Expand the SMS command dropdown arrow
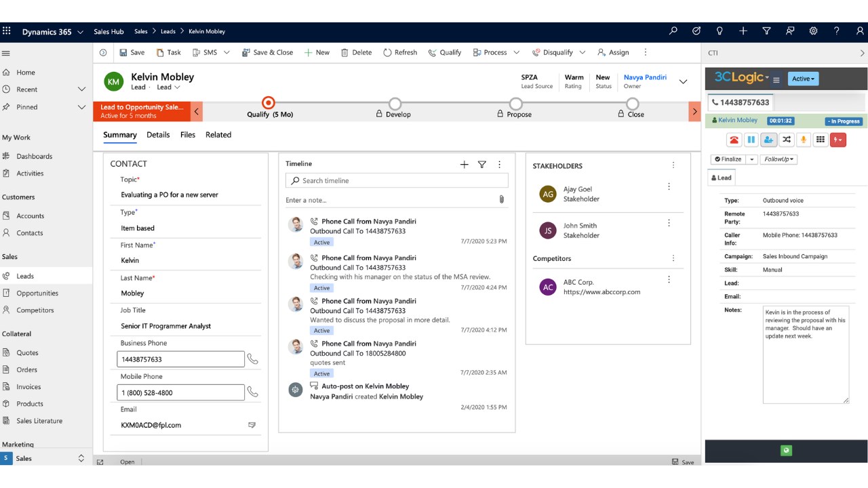 (x=226, y=52)
